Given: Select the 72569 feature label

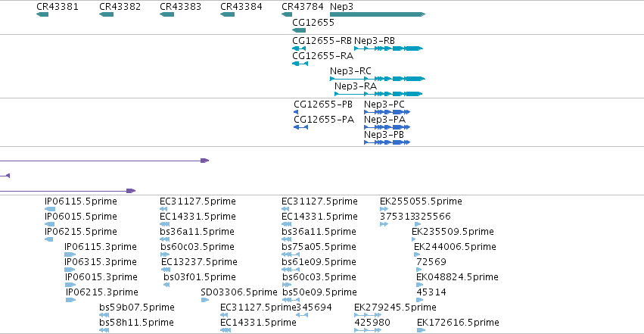Looking at the screenshot, I should [x=431, y=262].
